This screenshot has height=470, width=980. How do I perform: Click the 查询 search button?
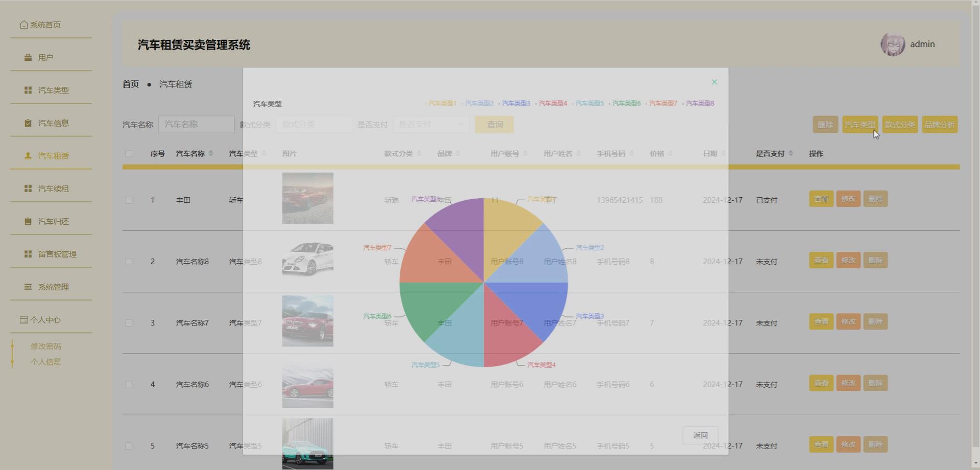point(494,124)
